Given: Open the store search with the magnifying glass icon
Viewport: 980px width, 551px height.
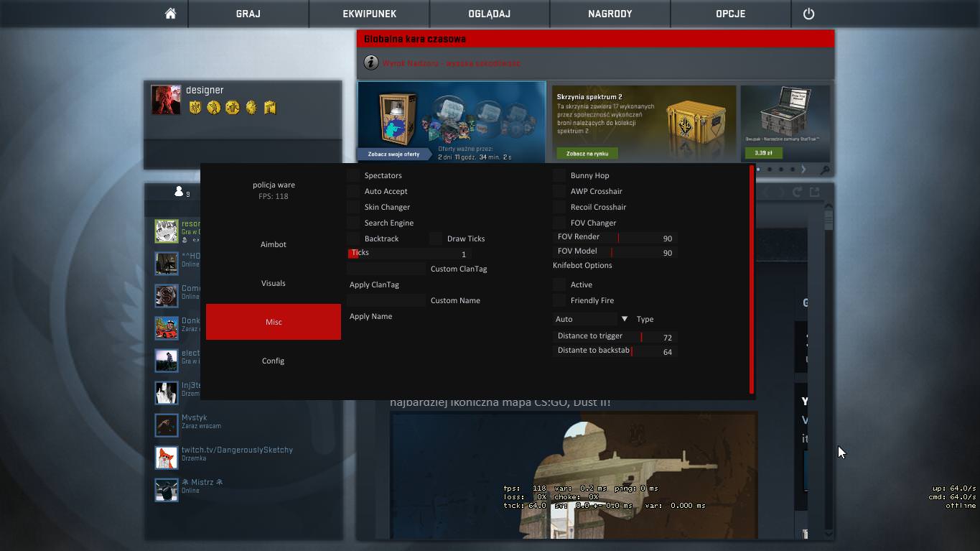Looking at the screenshot, I should [x=824, y=170].
